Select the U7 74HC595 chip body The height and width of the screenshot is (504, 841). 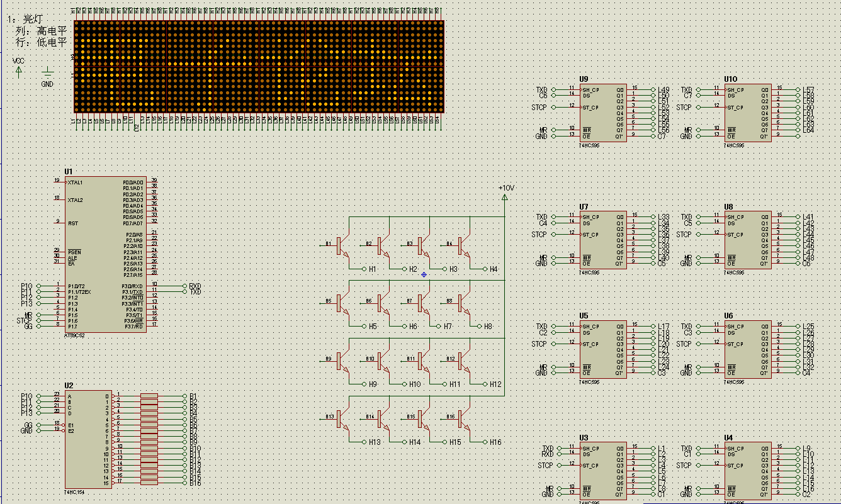pos(603,240)
